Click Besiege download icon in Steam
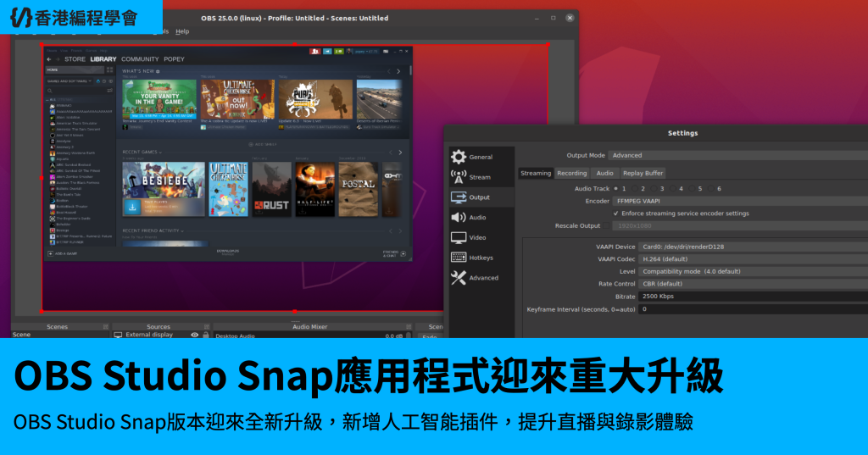This screenshot has height=455, width=868. [x=131, y=208]
